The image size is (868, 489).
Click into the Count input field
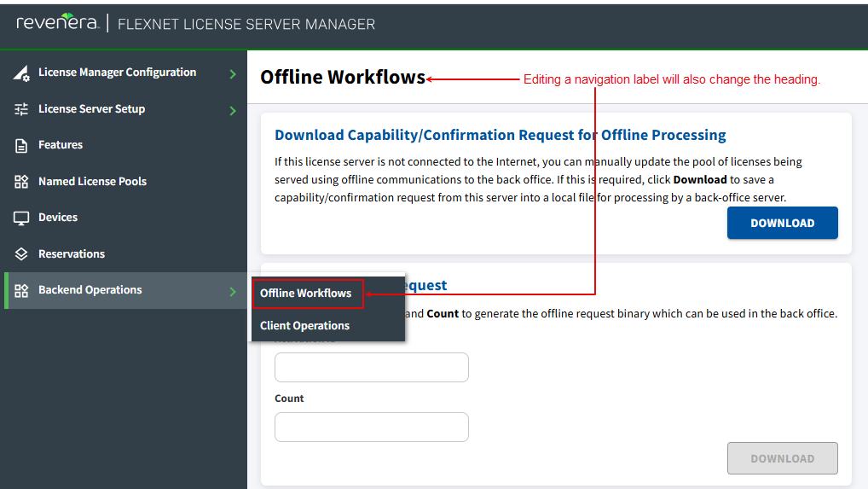(371, 427)
